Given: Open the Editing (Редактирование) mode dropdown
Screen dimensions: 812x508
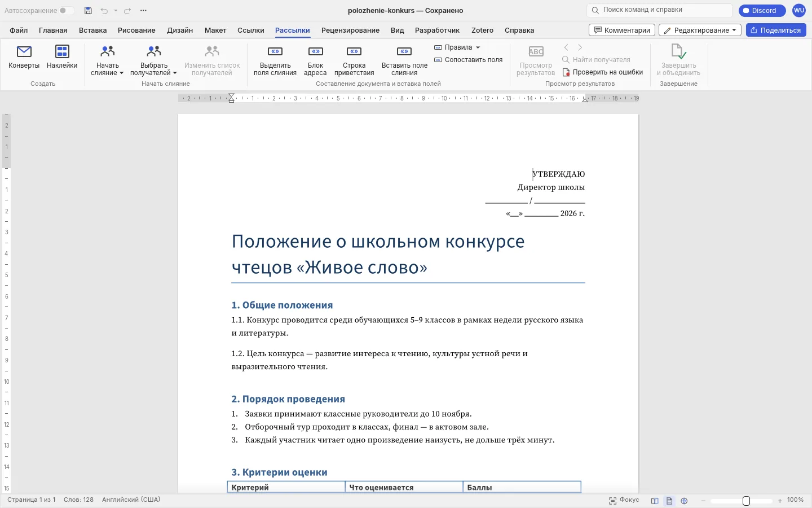Looking at the screenshot, I should pos(700,30).
